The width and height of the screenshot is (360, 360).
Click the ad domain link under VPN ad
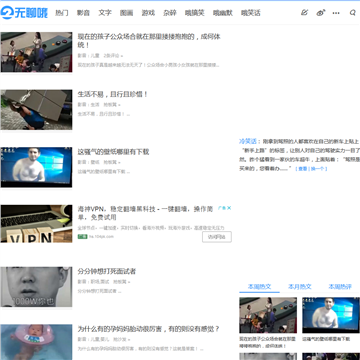101,236
